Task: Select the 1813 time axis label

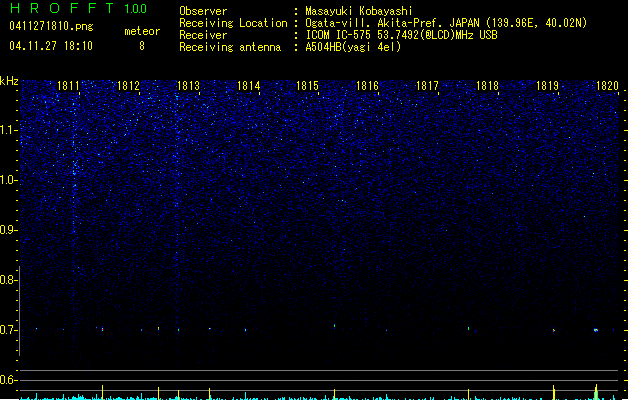Action: tap(188, 86)
